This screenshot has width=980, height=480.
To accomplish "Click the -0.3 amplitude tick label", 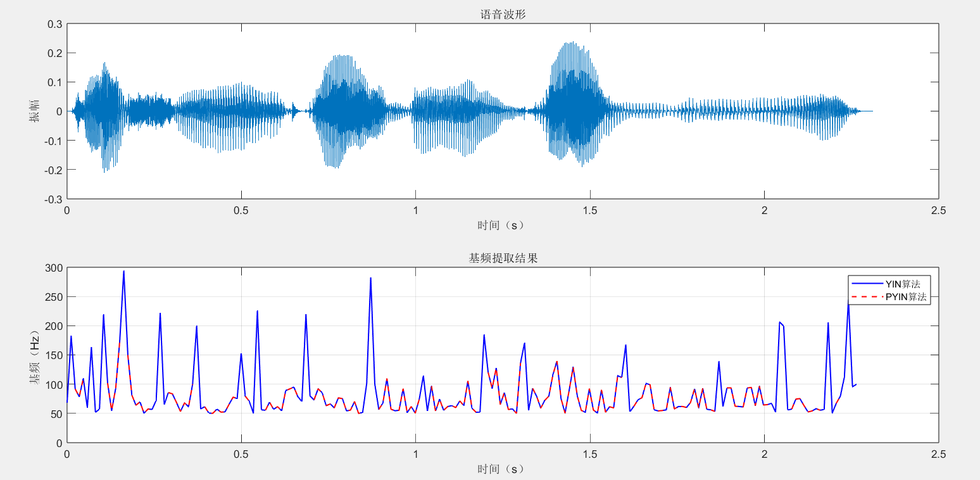I will coord(54,199).
